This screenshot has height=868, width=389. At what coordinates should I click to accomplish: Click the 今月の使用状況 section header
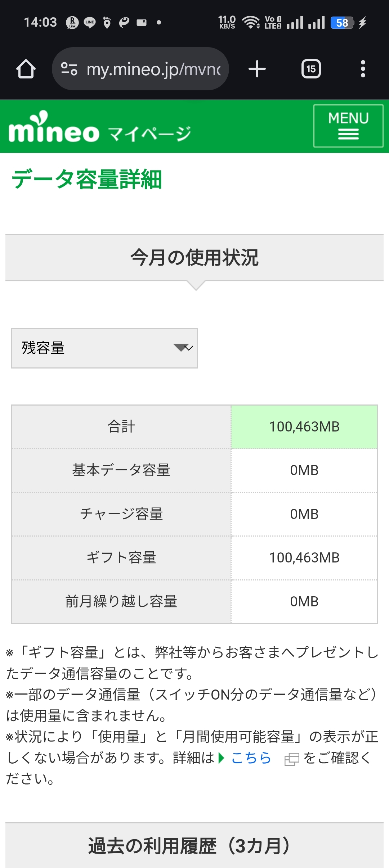click(x=194, y=258)
